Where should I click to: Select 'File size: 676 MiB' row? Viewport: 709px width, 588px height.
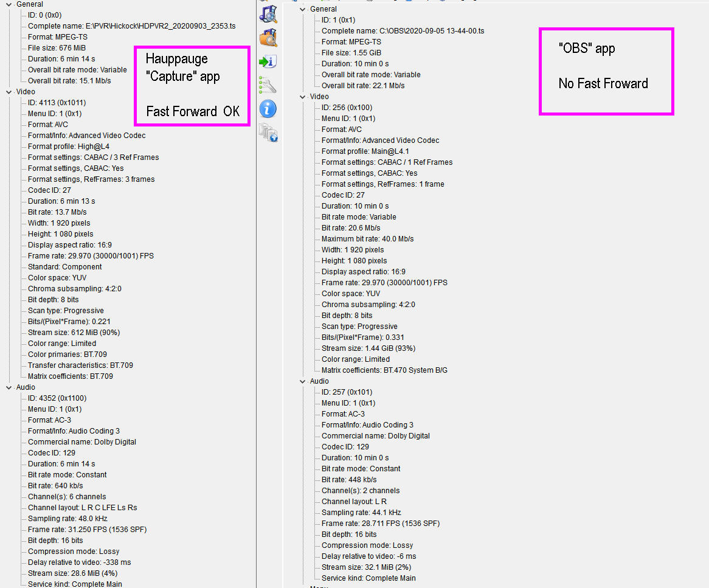click(57, 48)
